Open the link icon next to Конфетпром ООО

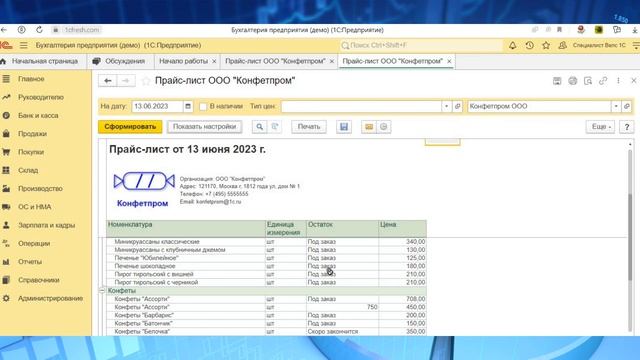tap(627, 106)
